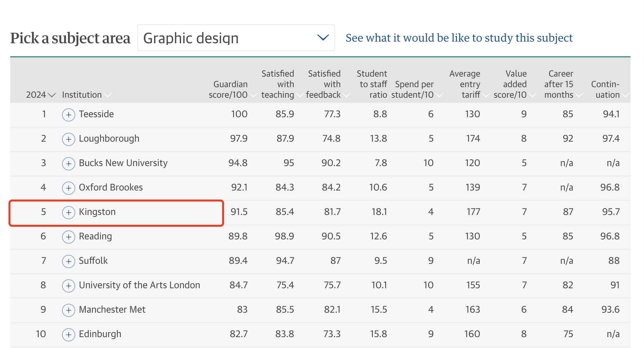Click Teesside's Guardian score 100
Screen dimensions: 644x348
pos(239,114)
